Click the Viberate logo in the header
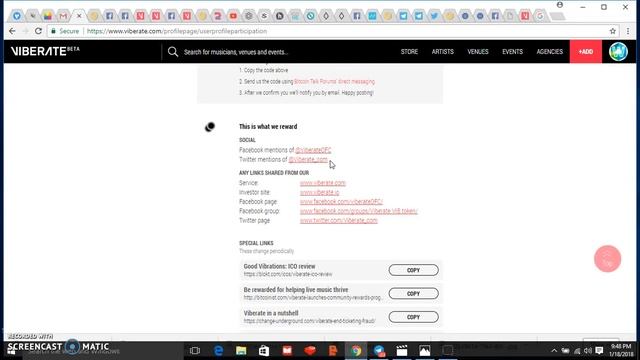The image size is (640, 360). [x=45, y=51]
